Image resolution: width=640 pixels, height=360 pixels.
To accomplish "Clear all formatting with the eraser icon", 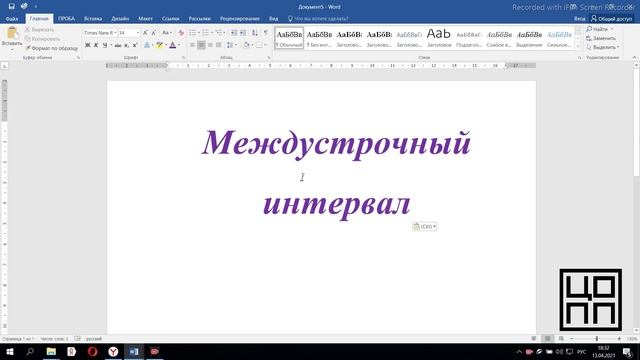I will click(181, 33).
